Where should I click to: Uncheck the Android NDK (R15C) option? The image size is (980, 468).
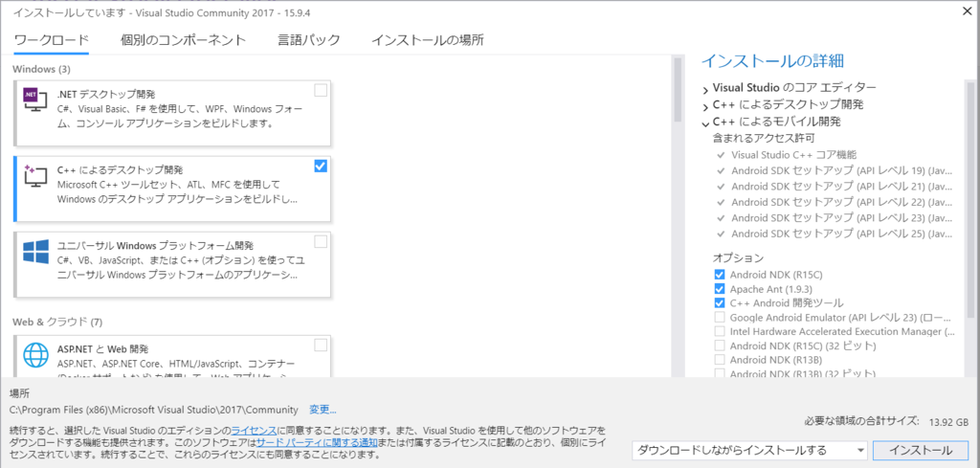(720, 275)
